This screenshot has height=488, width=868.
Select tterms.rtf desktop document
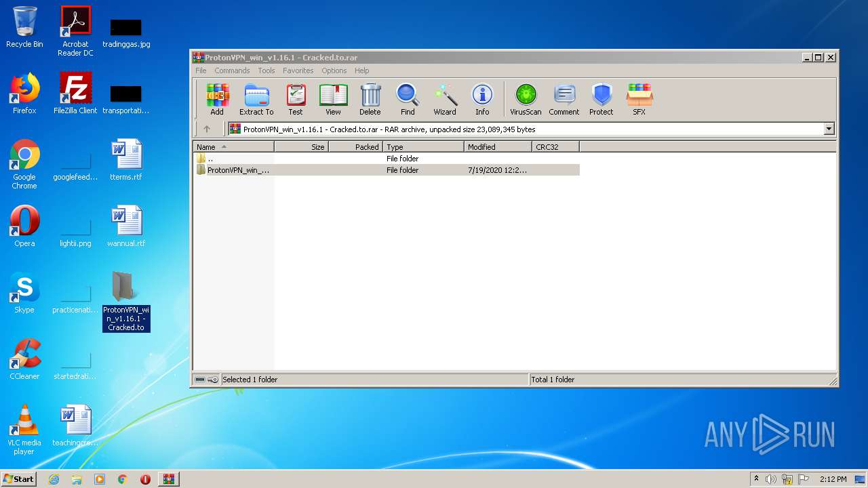click(x=126, y=160)
